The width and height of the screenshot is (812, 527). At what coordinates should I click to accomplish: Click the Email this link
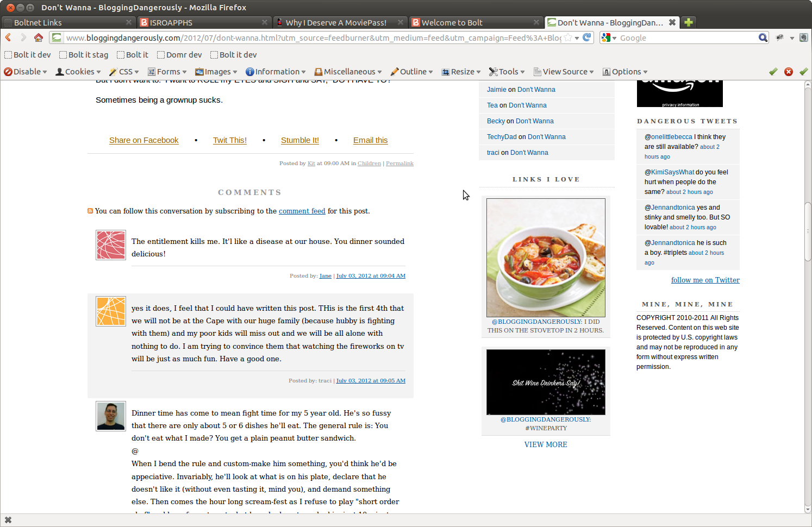(370, 140)
